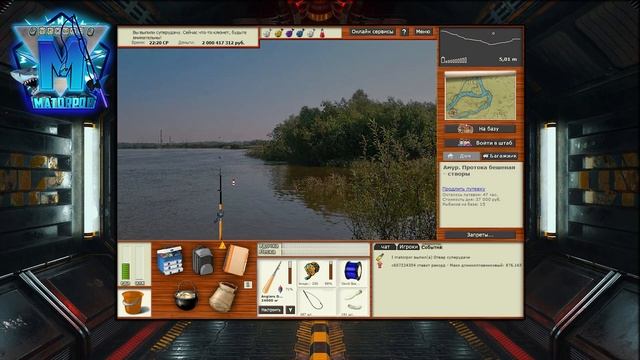
Task: Click the orange bait bucket
Action: pyautogui.click(x=133, y=302)
